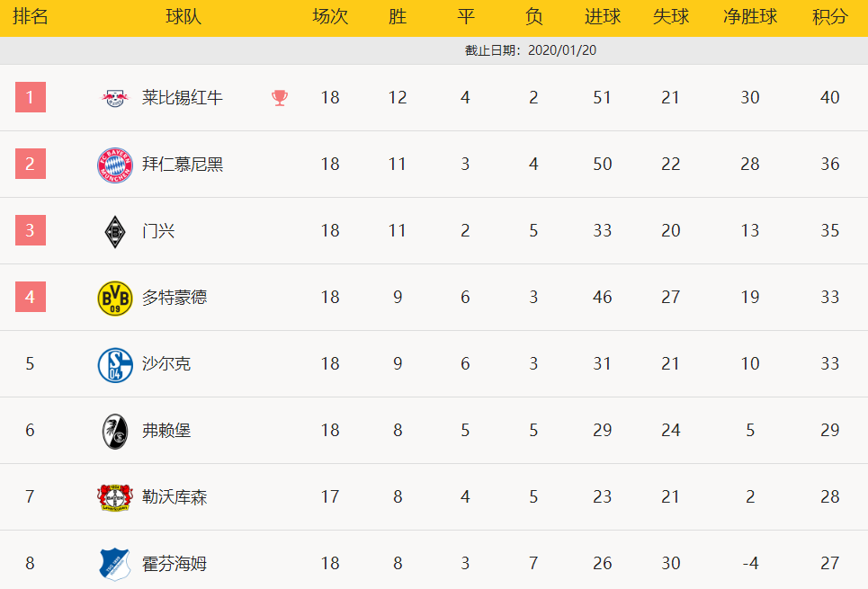Screen dimensions: 868x589
Task: Open the Schalke 04 crest
Action: point(114,365)
